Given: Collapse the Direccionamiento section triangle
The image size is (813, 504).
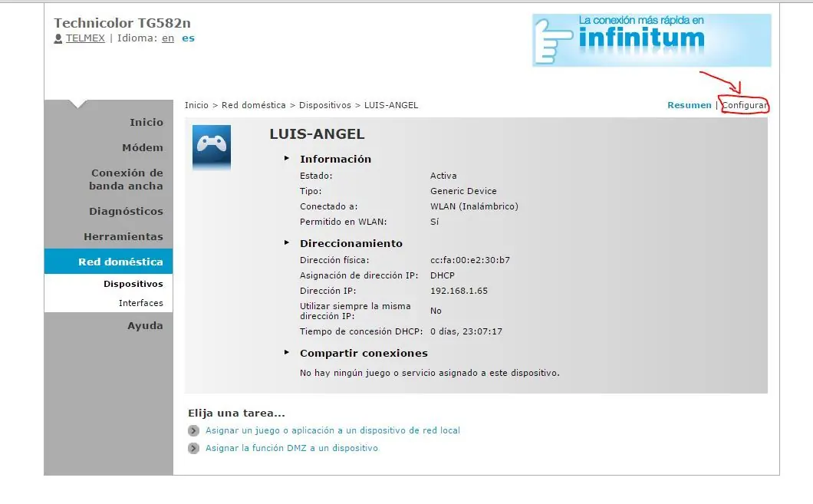Looking at the screenshot, I should pyautogui.click(x=286, y=242).
